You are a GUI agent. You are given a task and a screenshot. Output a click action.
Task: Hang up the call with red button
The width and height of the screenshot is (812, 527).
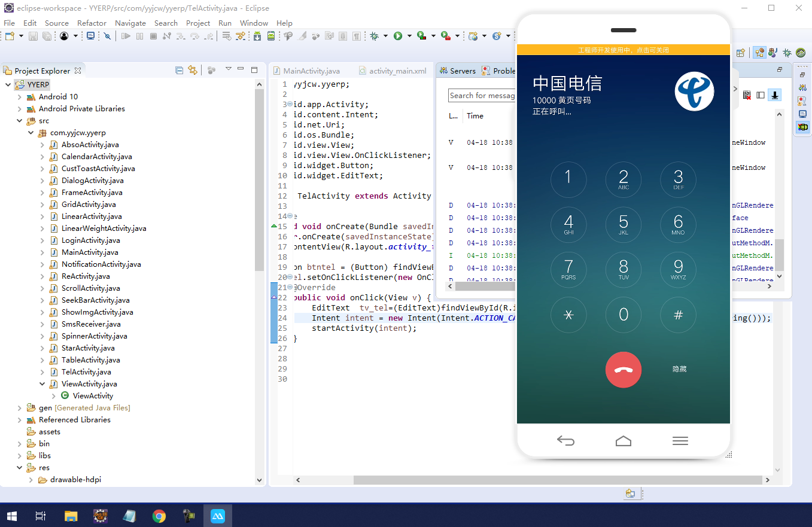pos(623,370)
